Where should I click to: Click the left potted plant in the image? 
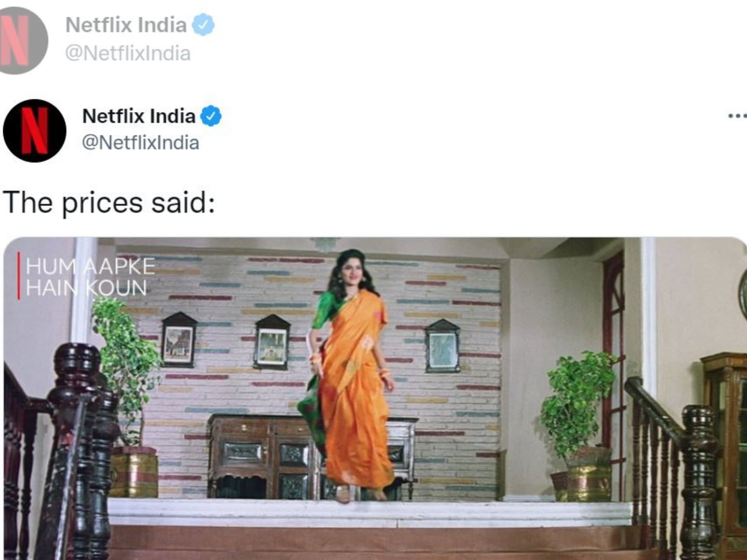(x=127, y=397)
